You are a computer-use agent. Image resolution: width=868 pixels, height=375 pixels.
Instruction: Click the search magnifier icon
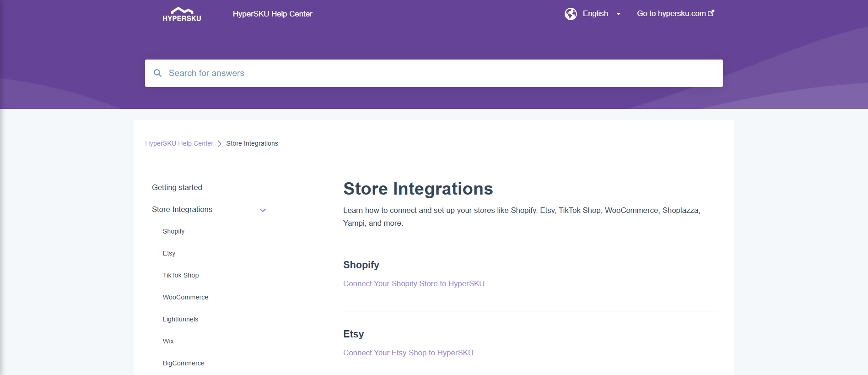tap(157, 73)
